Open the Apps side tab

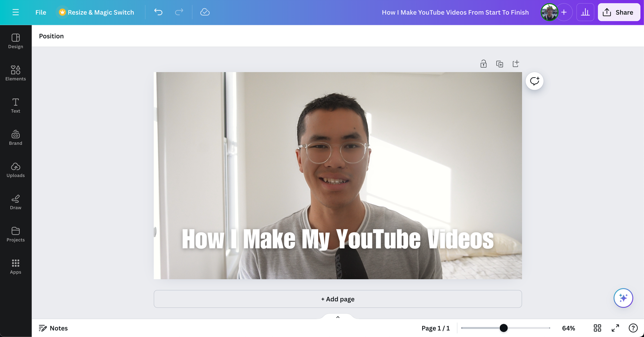[16, 267]
